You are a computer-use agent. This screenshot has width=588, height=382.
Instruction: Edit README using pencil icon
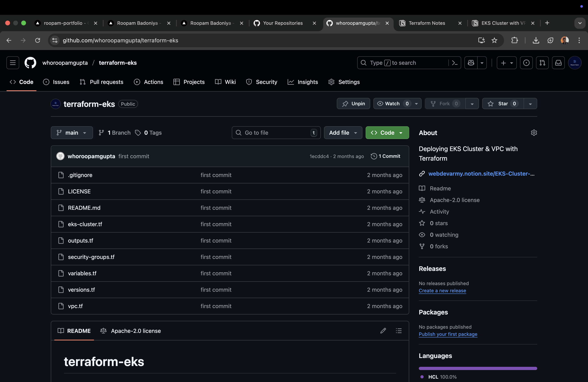383,331
